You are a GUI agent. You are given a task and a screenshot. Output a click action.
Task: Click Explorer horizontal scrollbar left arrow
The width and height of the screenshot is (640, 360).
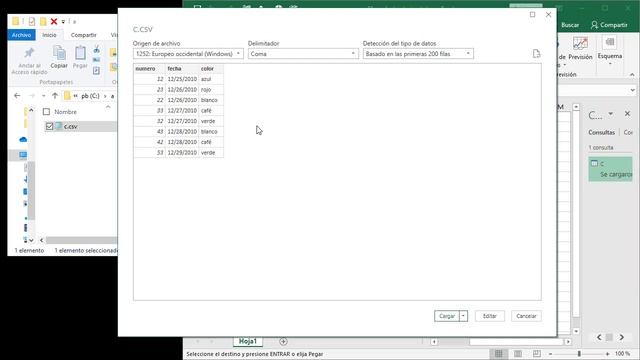(x=42, y=240)
